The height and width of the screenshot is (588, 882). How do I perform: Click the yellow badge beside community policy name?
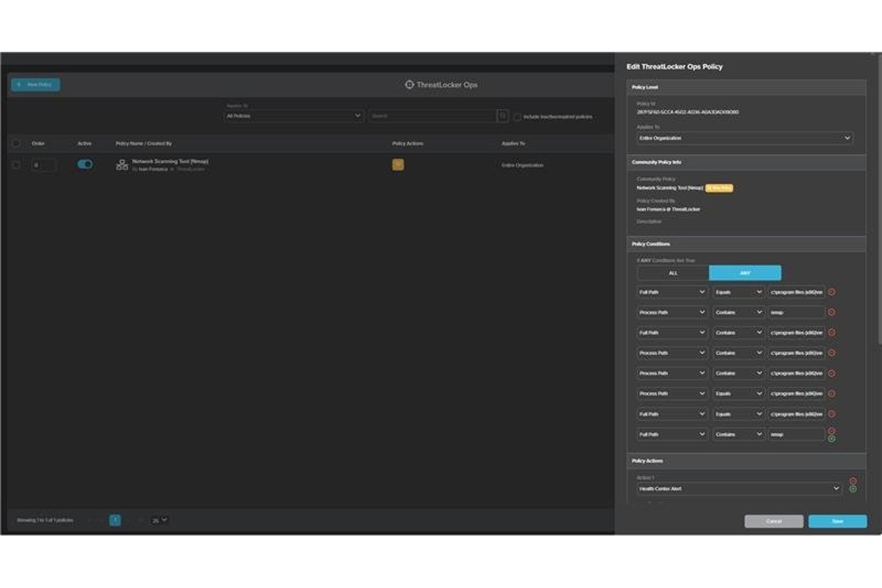719,188
